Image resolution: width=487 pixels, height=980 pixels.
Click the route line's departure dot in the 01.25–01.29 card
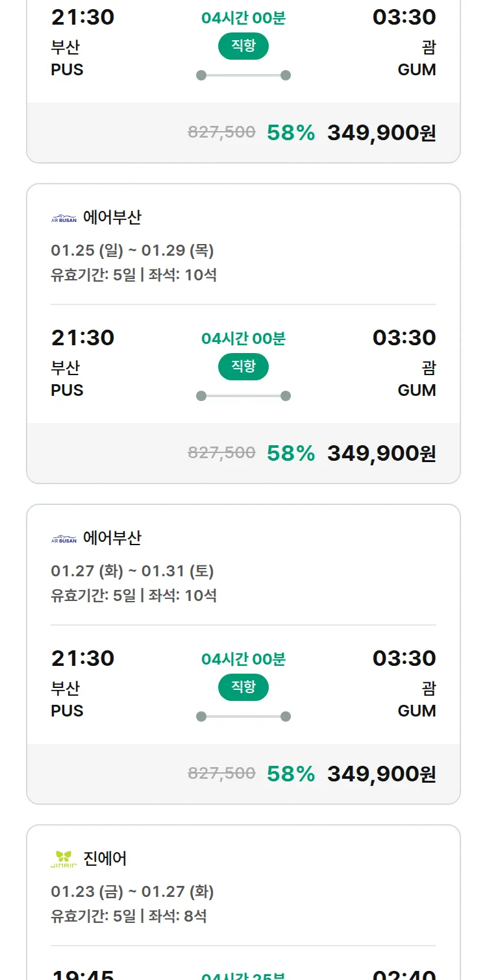coord(201,396)
